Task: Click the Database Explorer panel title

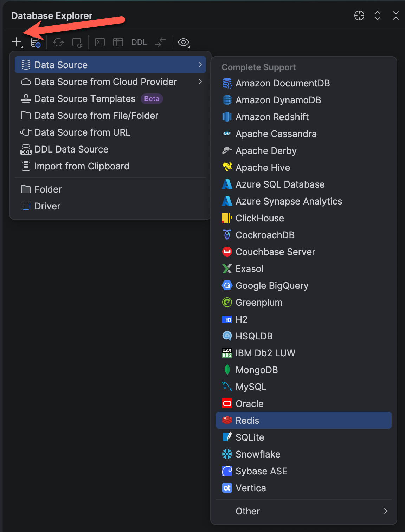Action: pos(52,16)
